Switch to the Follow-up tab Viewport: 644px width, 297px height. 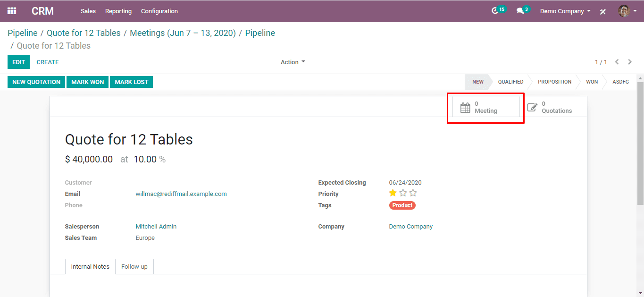click(134, 266)
